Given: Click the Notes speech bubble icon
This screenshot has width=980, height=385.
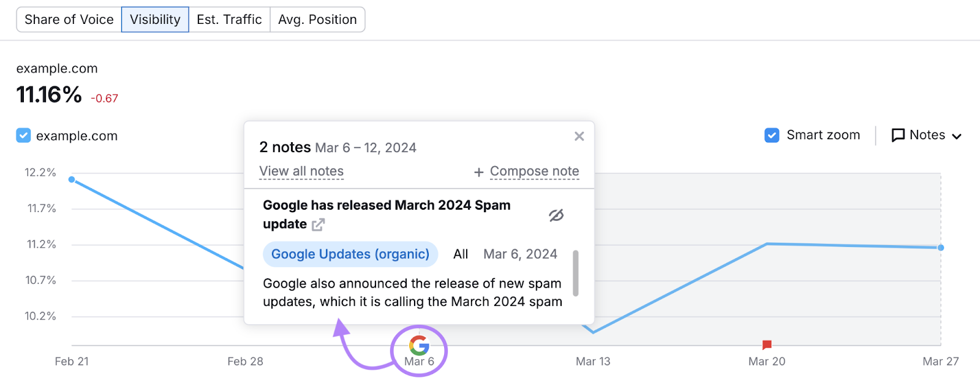Looking at the screenshot, I should [898, 135].
